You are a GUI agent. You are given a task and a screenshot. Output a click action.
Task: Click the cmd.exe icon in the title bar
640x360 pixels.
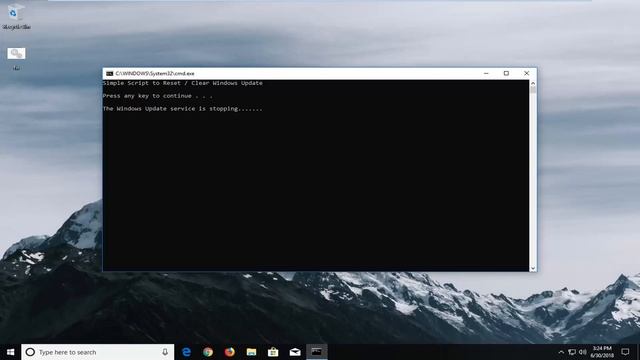coord(109,73)
